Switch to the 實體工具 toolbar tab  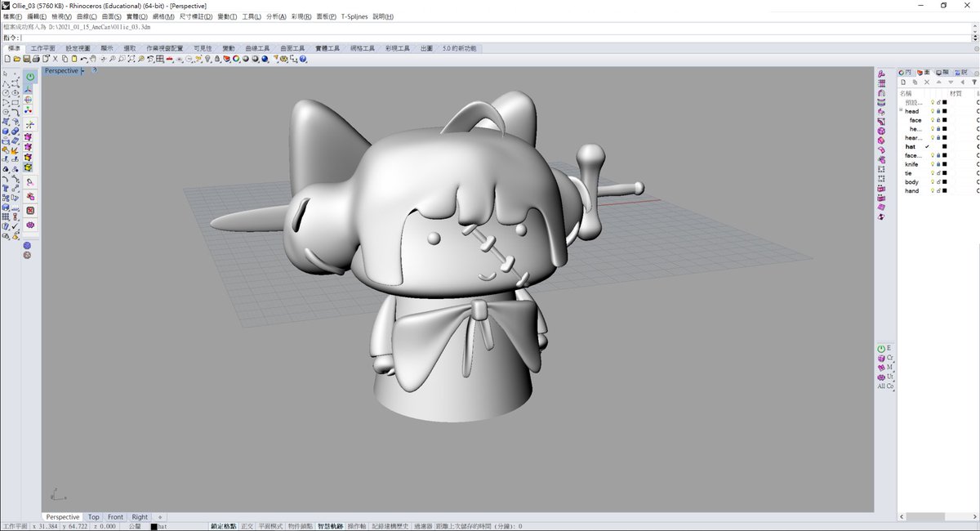click(x=327, y=48)
